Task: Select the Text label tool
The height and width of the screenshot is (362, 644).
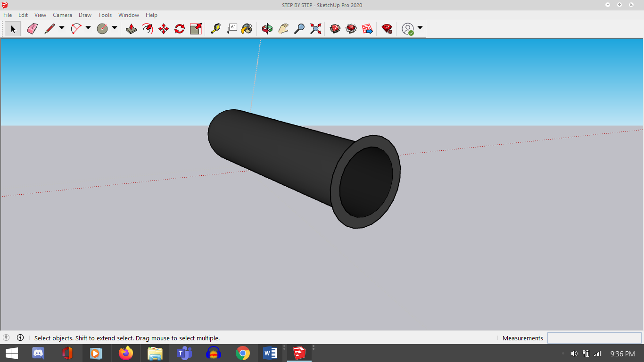Action: 231,29
